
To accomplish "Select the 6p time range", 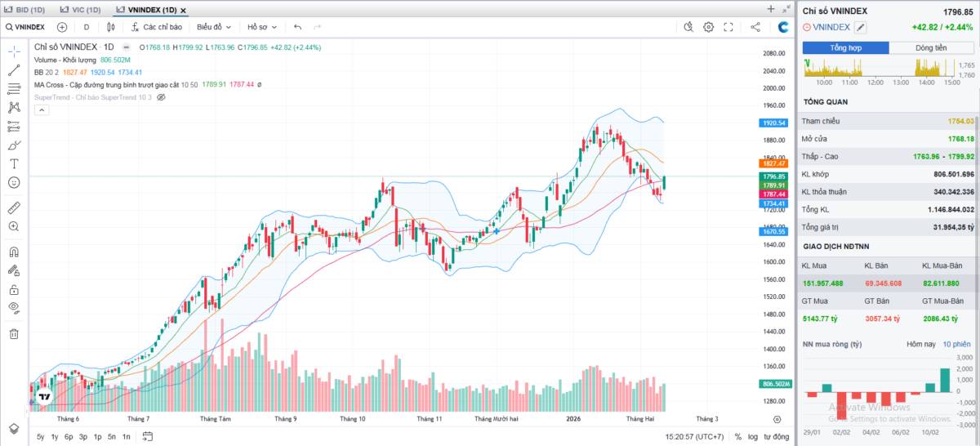I will (69, 437).
